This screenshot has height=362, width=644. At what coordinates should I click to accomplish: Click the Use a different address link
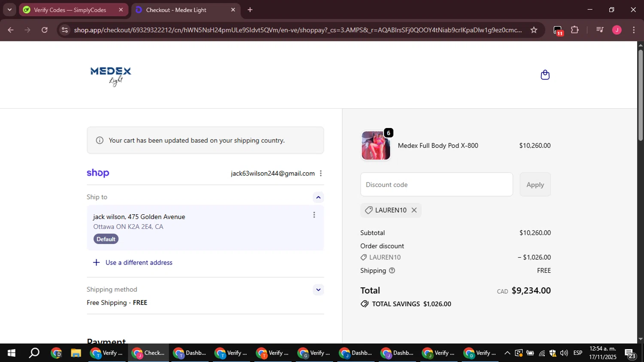(139, 262)
